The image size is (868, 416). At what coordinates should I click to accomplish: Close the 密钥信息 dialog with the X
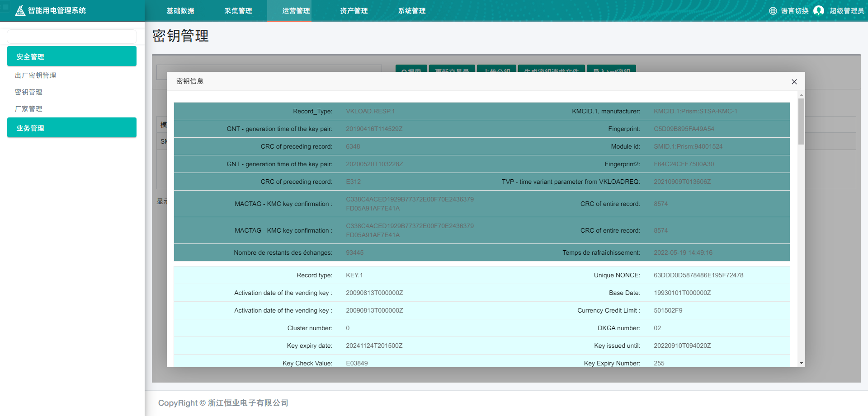[x=794, y=82]
